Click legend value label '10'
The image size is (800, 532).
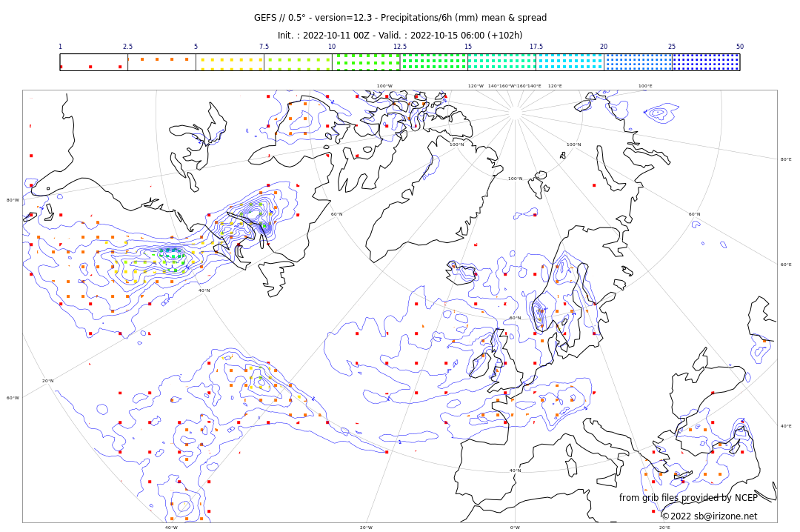332,47
